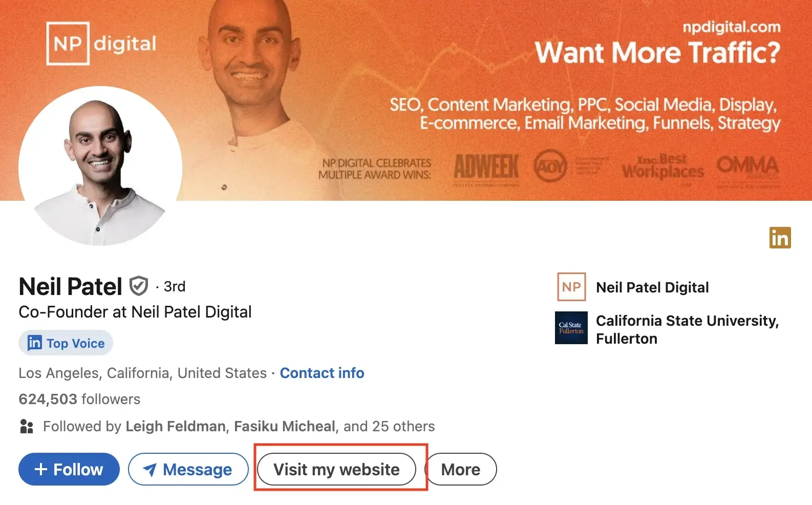Click the gold LinkedIn Premium icon
Viewport: 812px width, 505px height.
[780, 238]
